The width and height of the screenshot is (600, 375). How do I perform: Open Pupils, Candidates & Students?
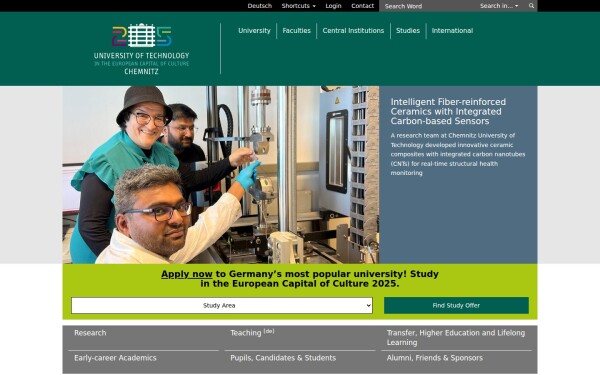283,358
